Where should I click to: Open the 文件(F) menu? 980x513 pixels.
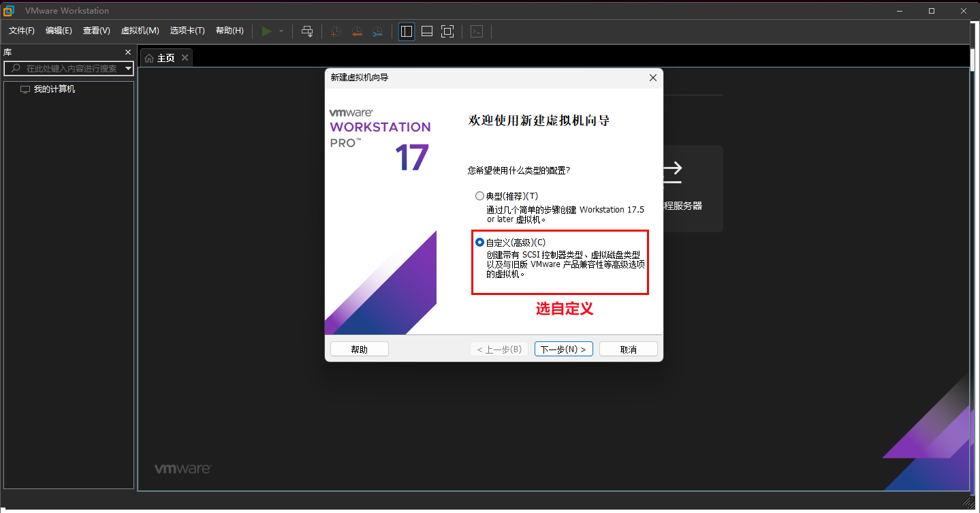[21, 31]
